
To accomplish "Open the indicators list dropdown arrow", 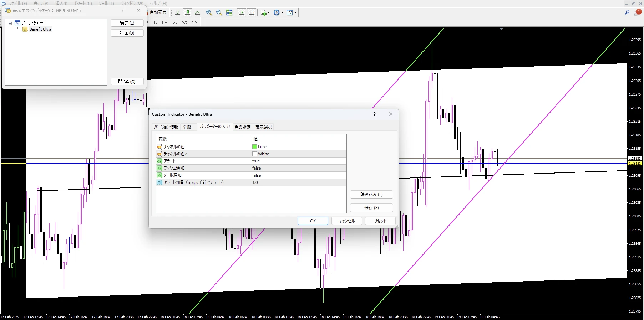I will (x=269, y=13).
